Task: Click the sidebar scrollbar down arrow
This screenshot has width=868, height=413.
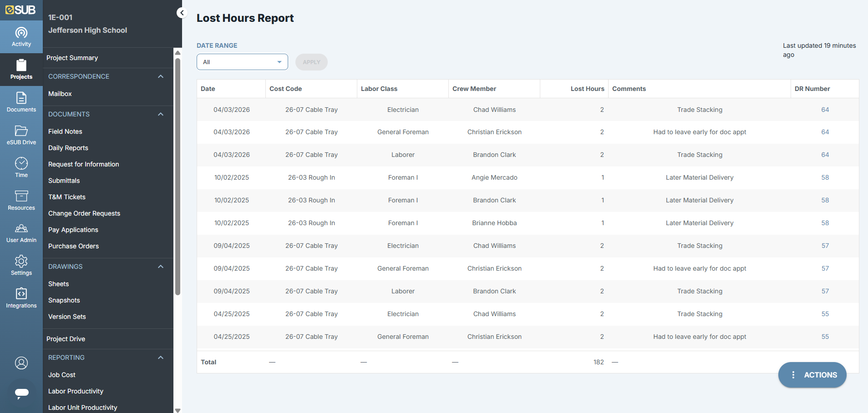Action: (x=178, y=410)
